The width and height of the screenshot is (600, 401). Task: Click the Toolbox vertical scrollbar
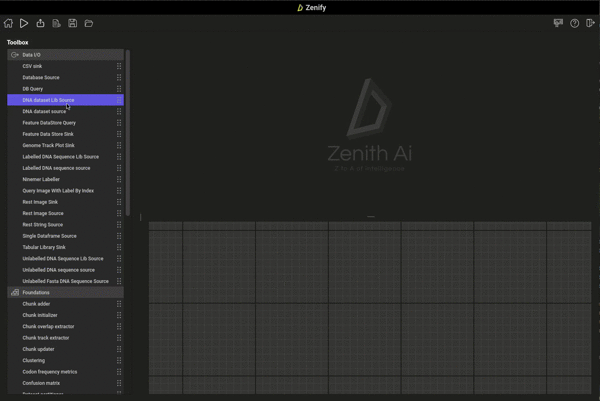coord(128,132)
